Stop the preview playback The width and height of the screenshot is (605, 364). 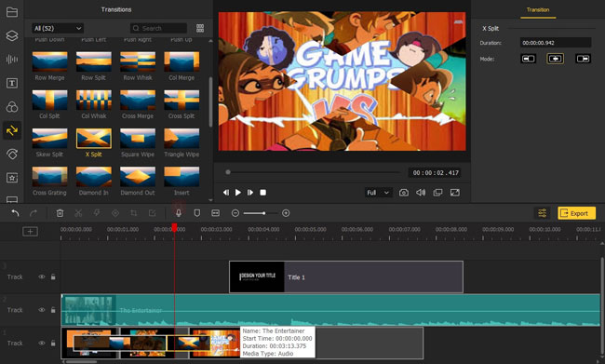(x=262, y=192)
